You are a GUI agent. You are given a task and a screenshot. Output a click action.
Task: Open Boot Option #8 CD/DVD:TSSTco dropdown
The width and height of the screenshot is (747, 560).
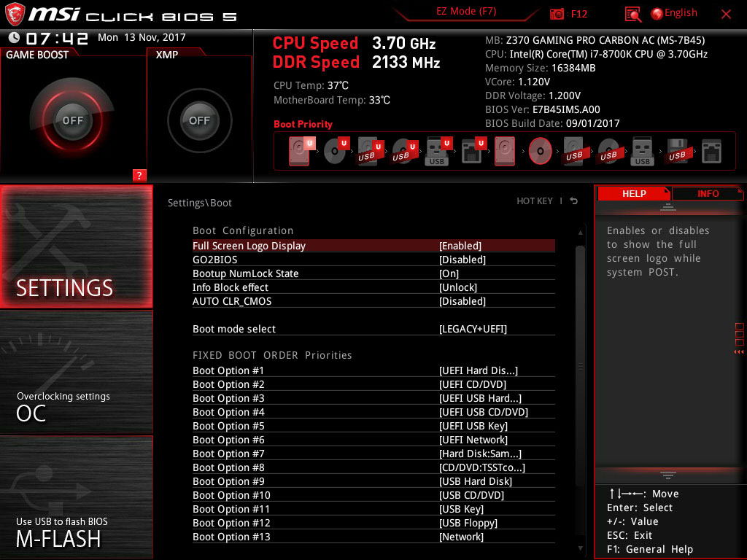pyautogui.click(x=481, y=467)
